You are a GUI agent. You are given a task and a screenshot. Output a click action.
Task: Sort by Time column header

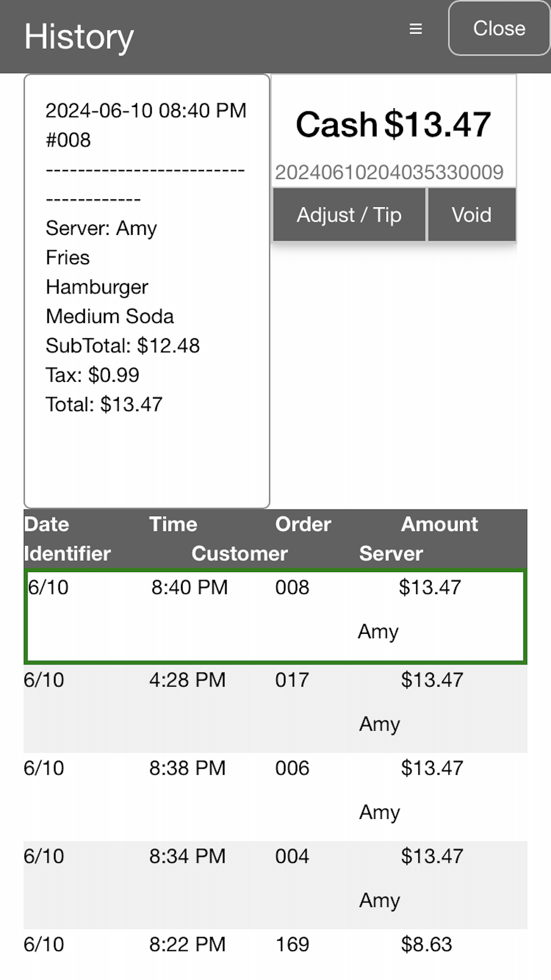(173, 524)
